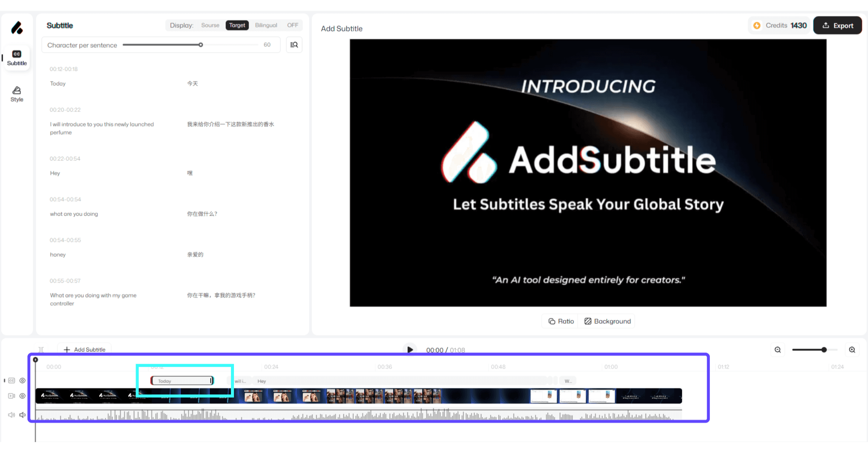Click the split clip icon on timeline
868x455 pixels.
(41, 349)
